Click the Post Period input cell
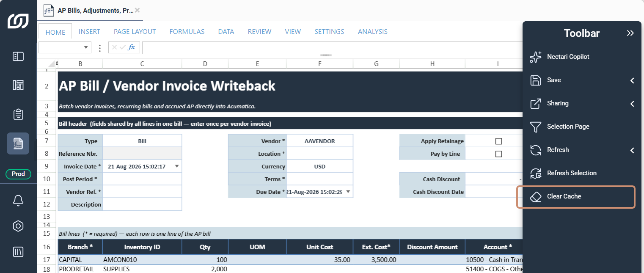This screenshot has width=644, height=273. pos(142,179)
